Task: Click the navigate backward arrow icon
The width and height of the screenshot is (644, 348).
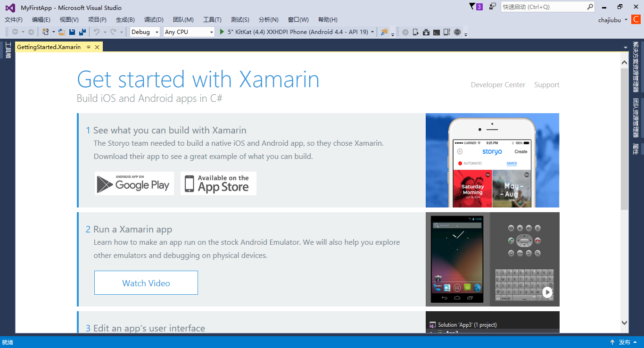Action: pos(15,32)
